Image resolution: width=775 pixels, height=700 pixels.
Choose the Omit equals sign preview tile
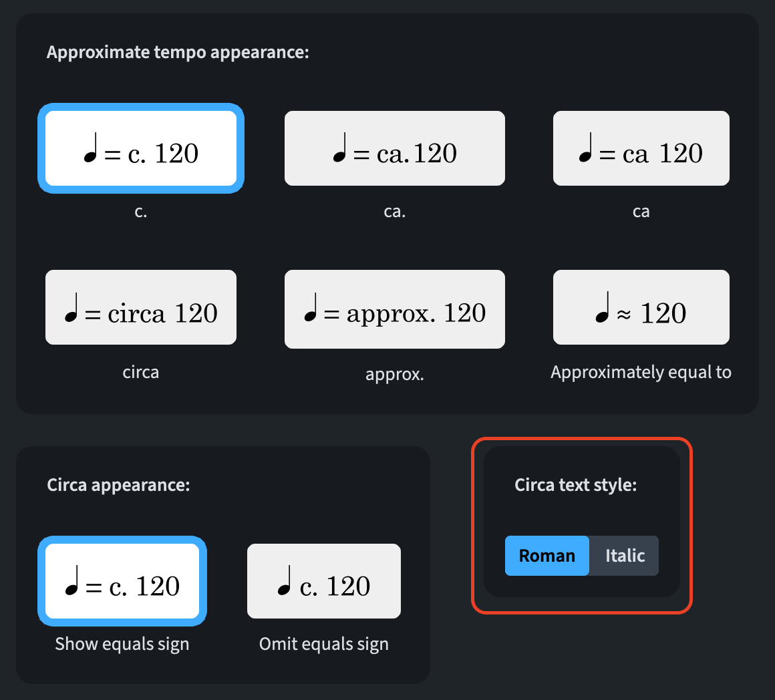point(324,581)
